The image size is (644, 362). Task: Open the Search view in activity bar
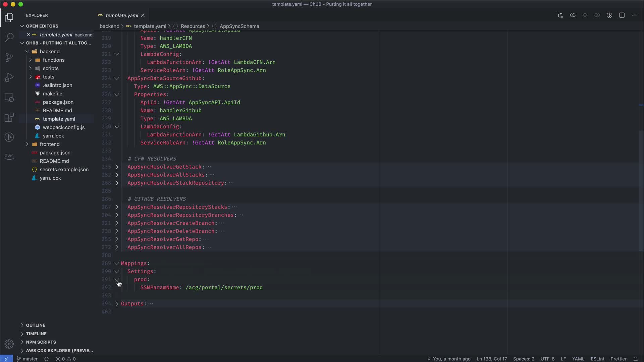(x=9, y=37)
